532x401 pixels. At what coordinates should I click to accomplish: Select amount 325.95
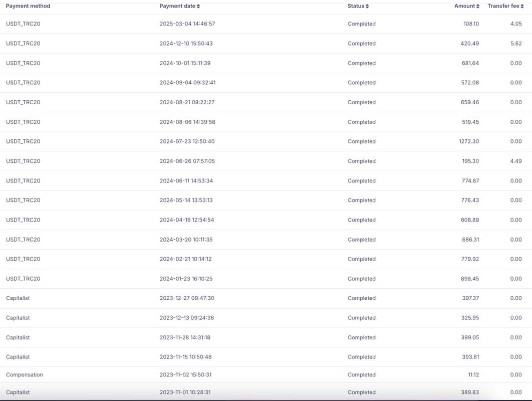(470, 318)
